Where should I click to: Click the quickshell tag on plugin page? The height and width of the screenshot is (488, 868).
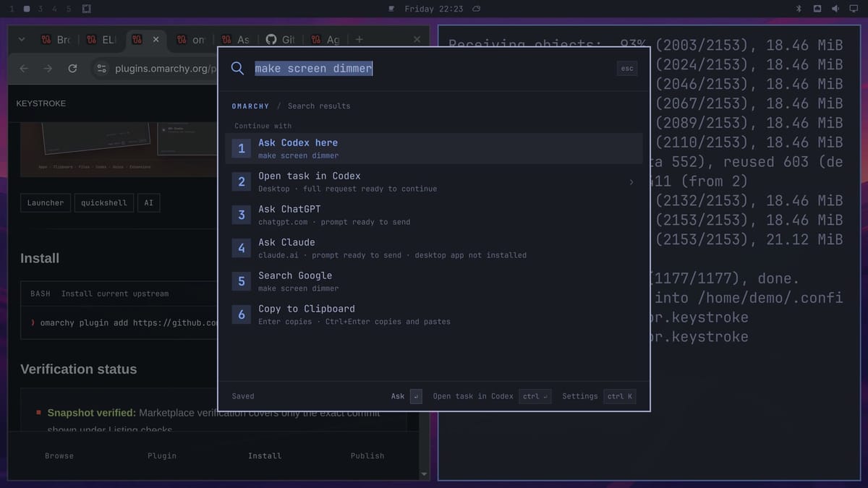pyautogui.click(x=103, y=203)
